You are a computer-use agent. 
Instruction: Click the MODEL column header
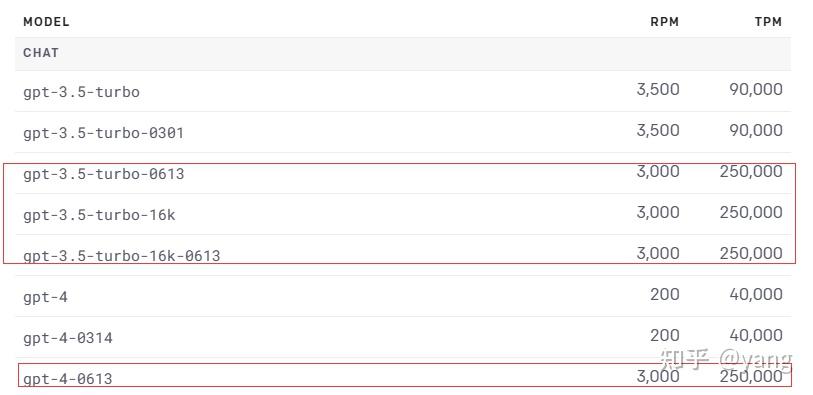coord(46,22)
